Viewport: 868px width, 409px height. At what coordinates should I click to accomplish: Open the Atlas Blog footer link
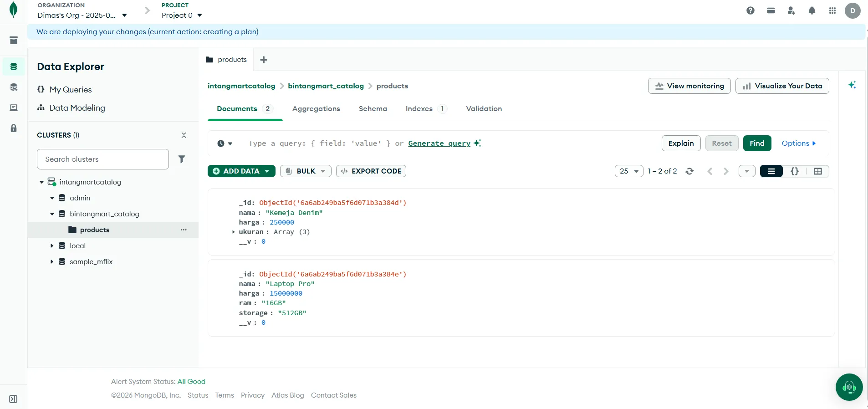pyautogui.click(x=288, y=395)
